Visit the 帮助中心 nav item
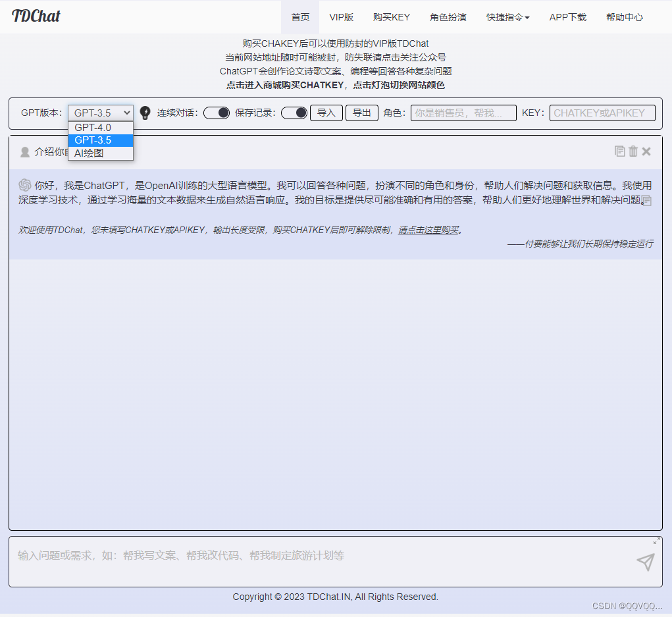The image size is (672, 617). [x=625, y=17]
